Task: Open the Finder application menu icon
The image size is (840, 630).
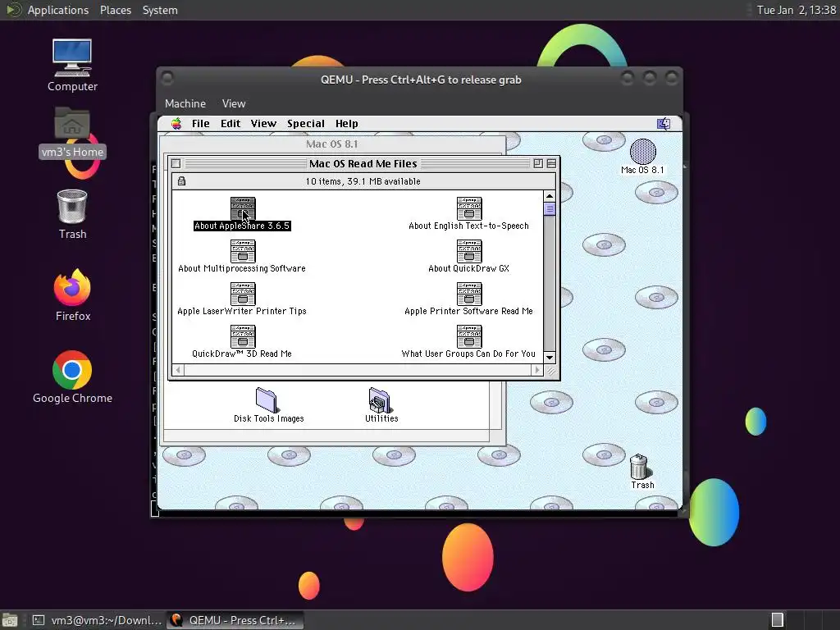Action: (x=664, y=124)
